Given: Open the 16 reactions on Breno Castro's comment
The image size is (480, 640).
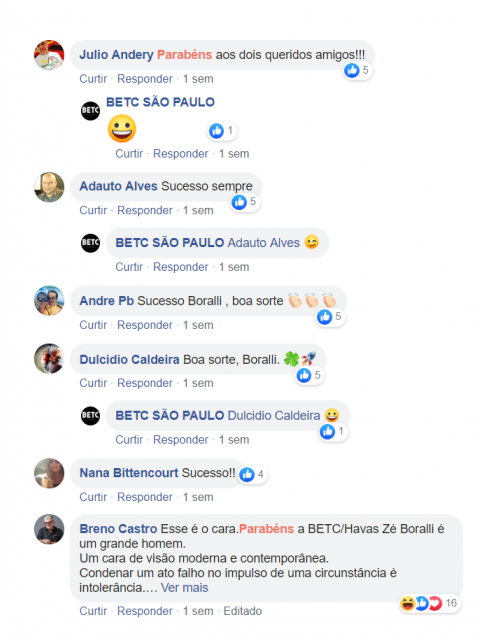Looking at the screenshot, I should pyautogui.click(x=430, y=603).
